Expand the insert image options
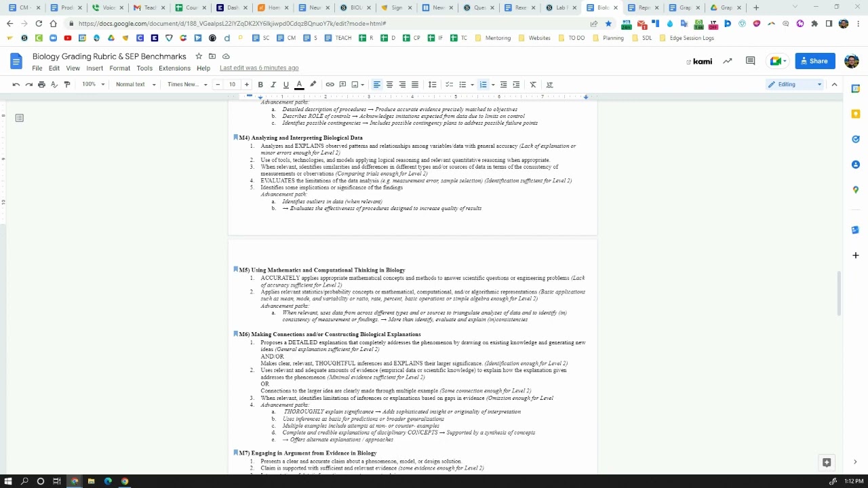 click(x=364, y=85)
